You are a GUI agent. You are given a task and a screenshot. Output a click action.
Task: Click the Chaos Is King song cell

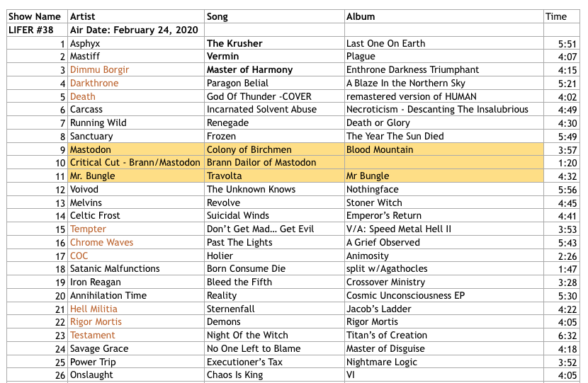[234, 375]
